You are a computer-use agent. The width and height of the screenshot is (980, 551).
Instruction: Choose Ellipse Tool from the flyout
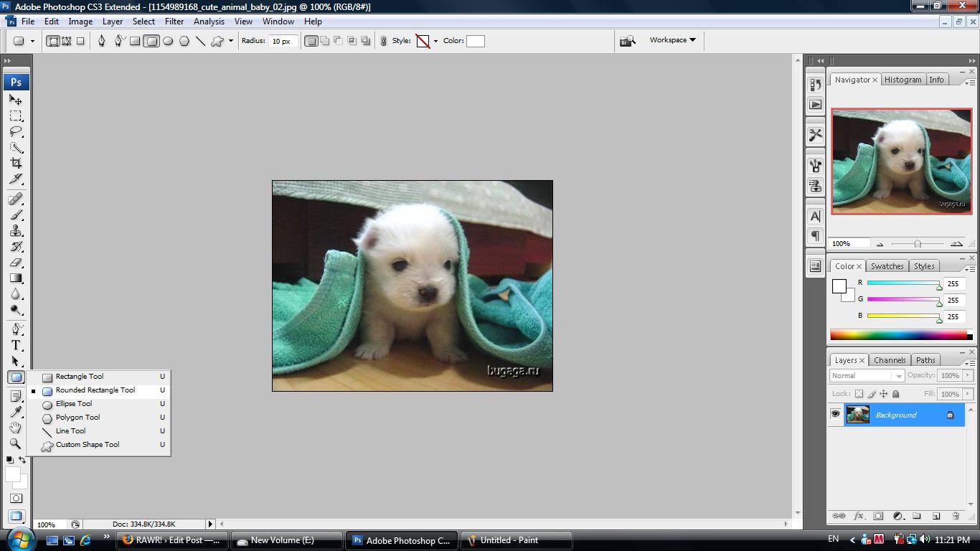pos(74,404)
